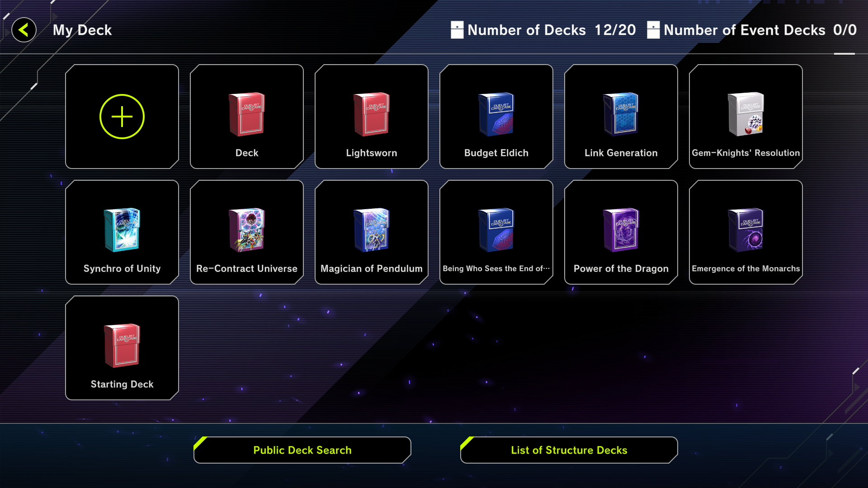This screenshot has height=488, width=868.
Task: Select the Budget Eldlich deck box
Action: tap(496, 117)
